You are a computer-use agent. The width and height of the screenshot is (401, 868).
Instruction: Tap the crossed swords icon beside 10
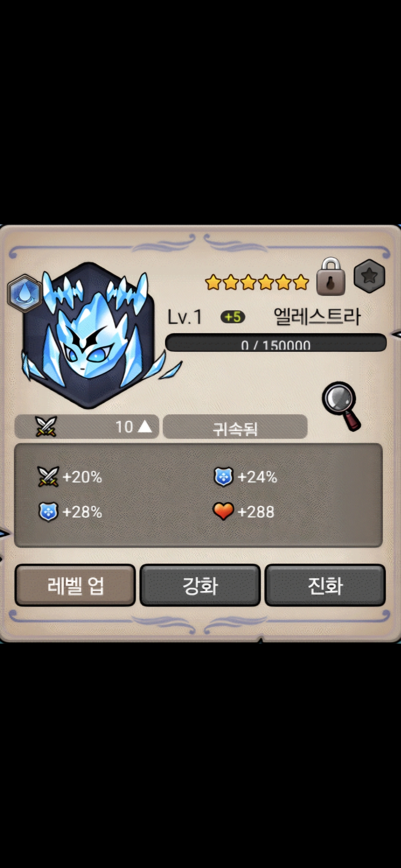pos(46,426)
